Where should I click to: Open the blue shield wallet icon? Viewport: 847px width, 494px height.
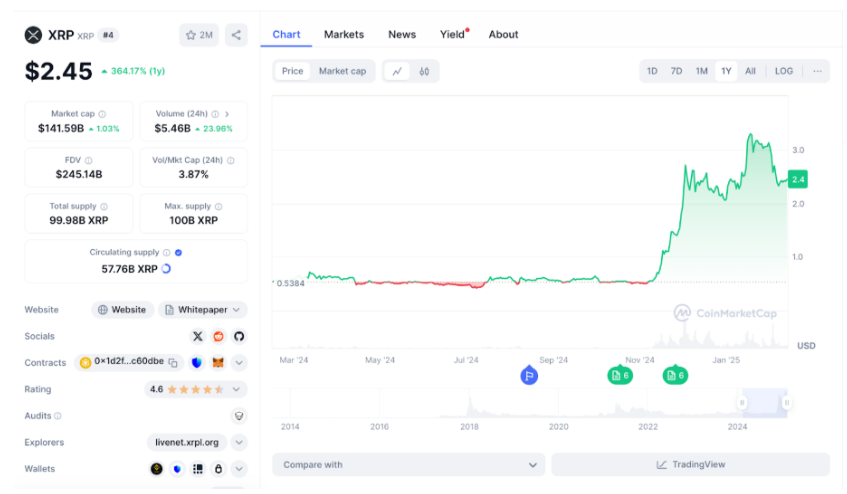[177, 469]
